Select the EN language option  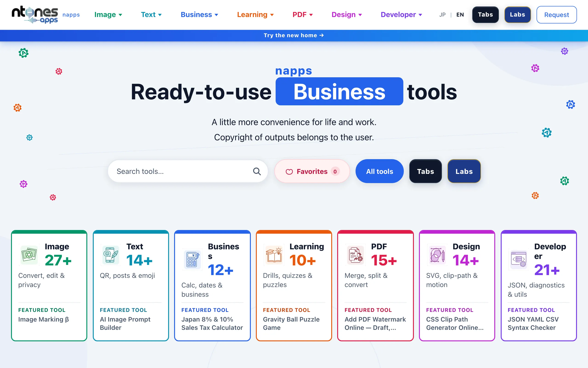(460, 14)
